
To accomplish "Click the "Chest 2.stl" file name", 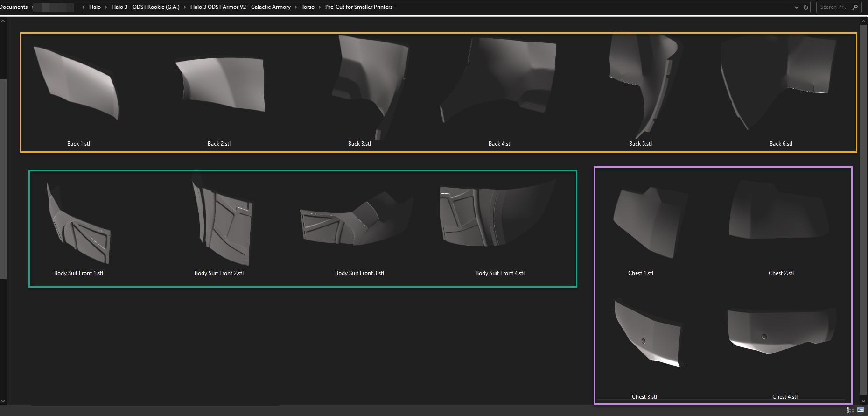I will (x=781, y=273).
